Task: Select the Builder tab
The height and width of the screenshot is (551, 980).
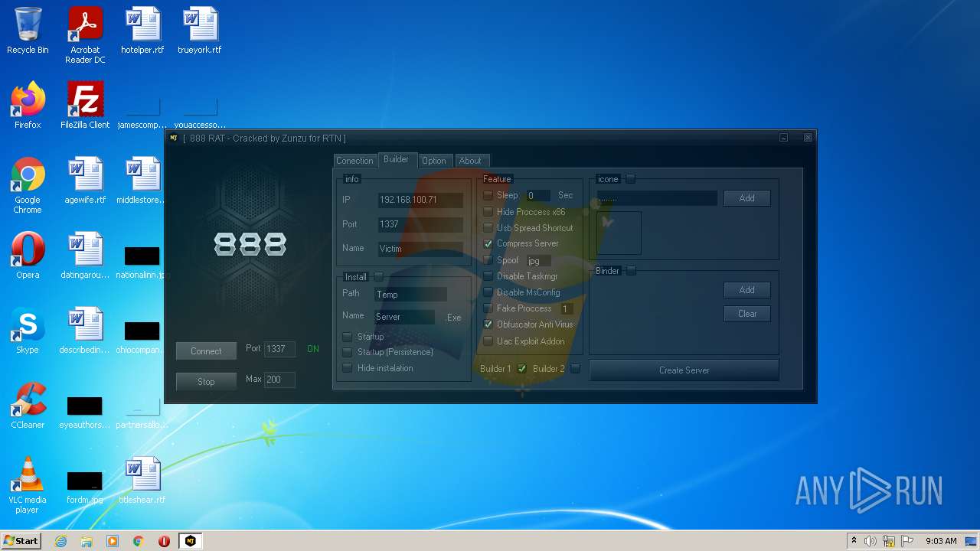Action: click(396, 159)
